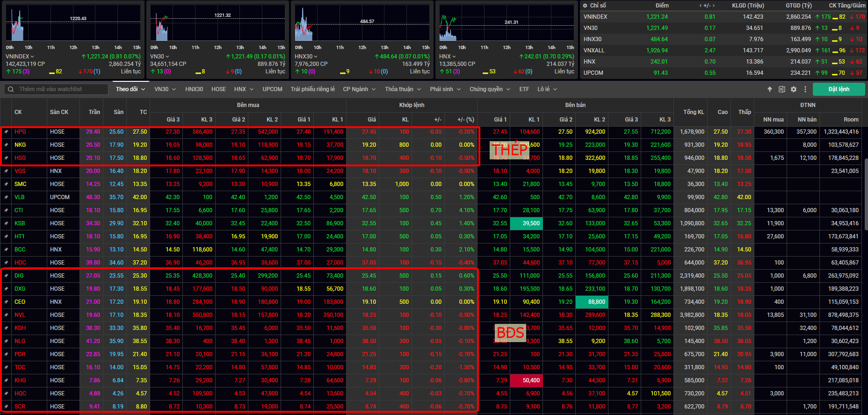Image resolution: width=868 pixels, height=415 pixels.
Task: Toggle the pin for CEO row
Action: (6, 302)
